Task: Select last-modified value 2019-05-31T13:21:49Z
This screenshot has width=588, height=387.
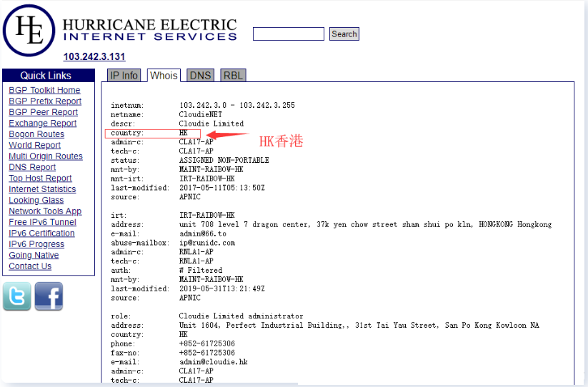Action: coord(222,288)
